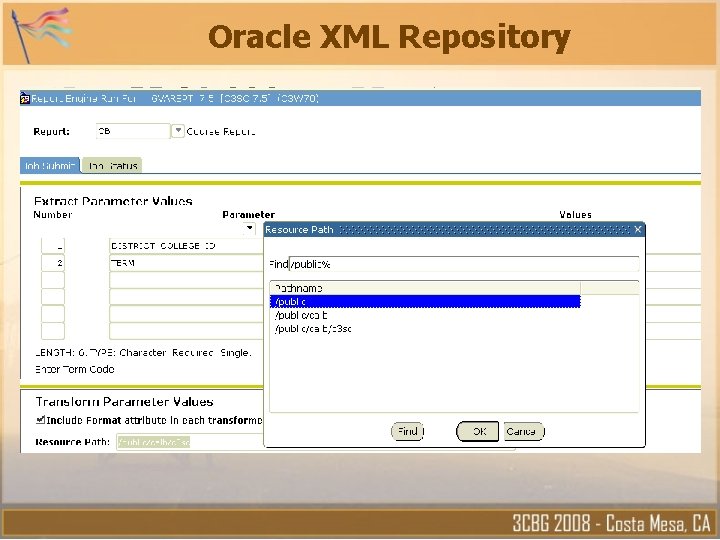Cancel the Resource Path dialog
This screenshot has height=540, width=720.
[524, 432]
